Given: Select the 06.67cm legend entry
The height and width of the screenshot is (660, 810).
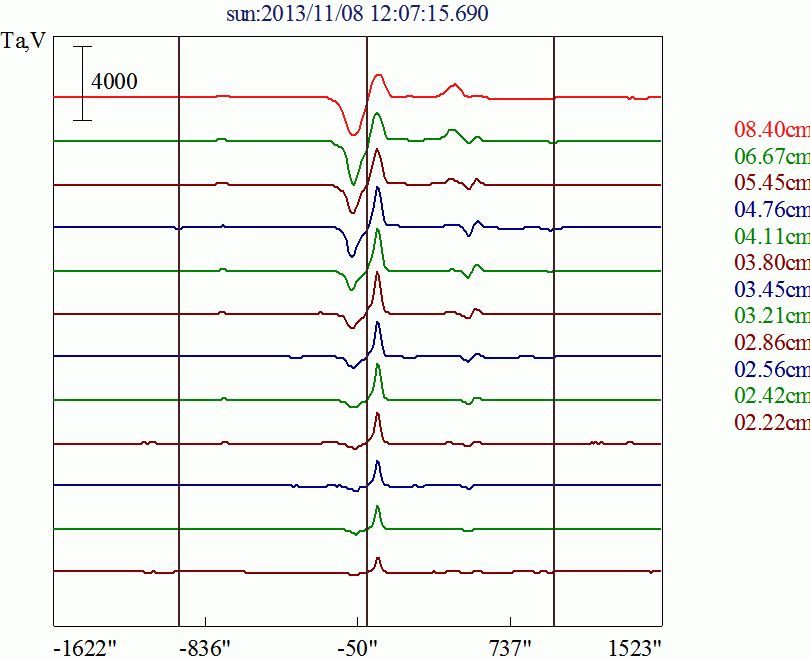Looking at the screenshot, I should click(772, 156).
